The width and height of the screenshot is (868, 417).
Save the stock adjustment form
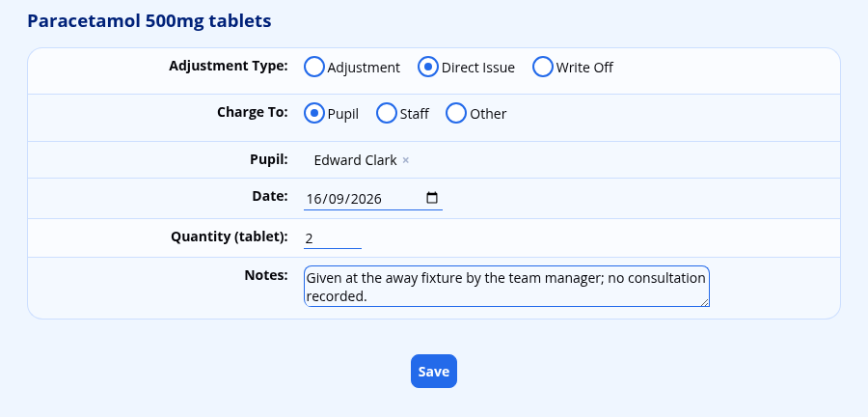[434, 371]
